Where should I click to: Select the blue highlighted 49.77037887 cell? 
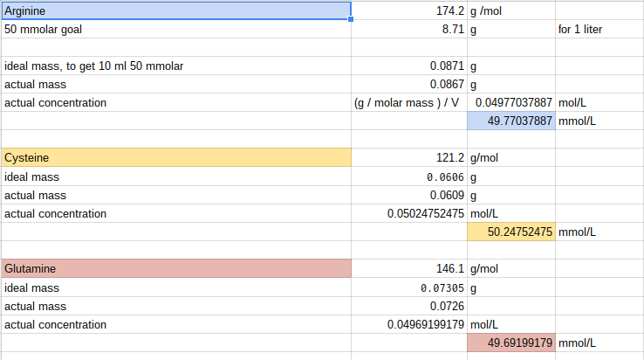point(511,121)
